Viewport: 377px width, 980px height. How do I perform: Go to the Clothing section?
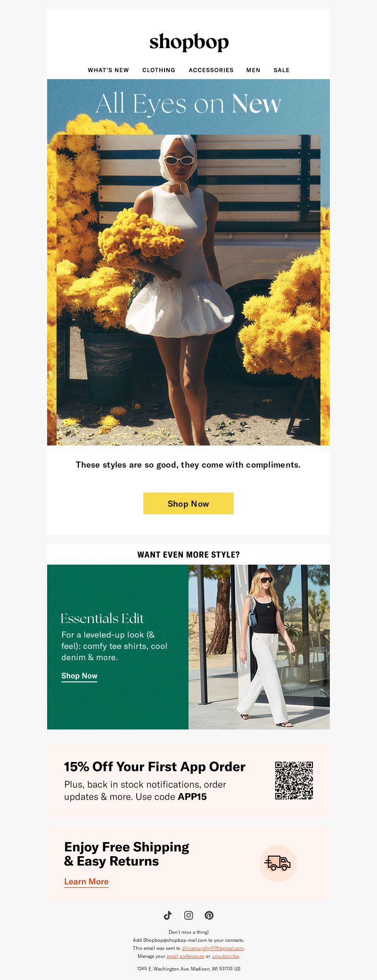click(x=159, y=70)
